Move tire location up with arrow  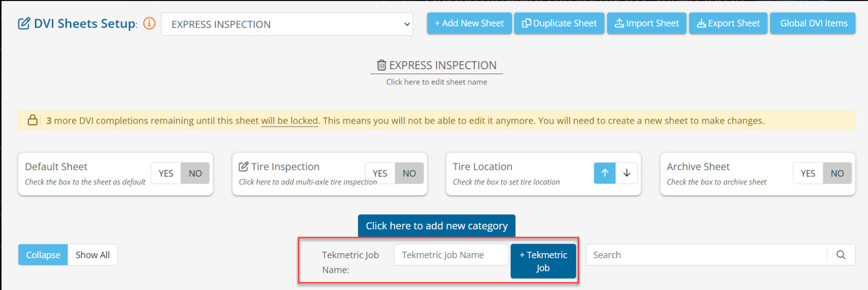click(x=605, y=173)
